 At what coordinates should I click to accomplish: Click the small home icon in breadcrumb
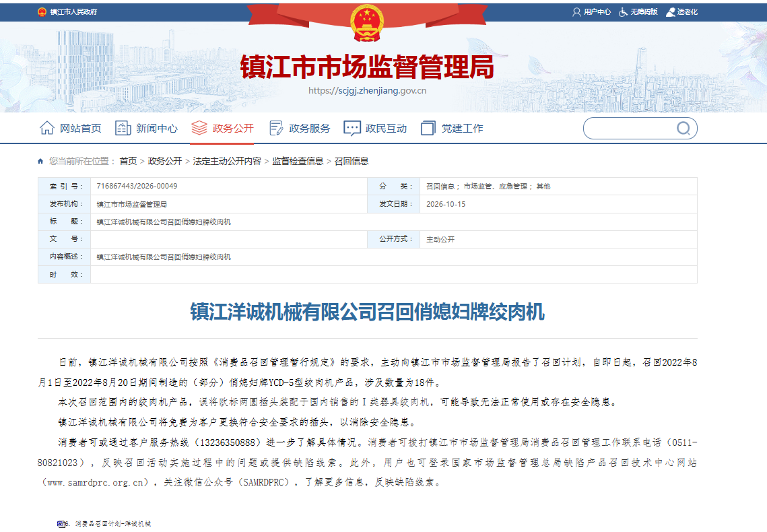[40, 162]
